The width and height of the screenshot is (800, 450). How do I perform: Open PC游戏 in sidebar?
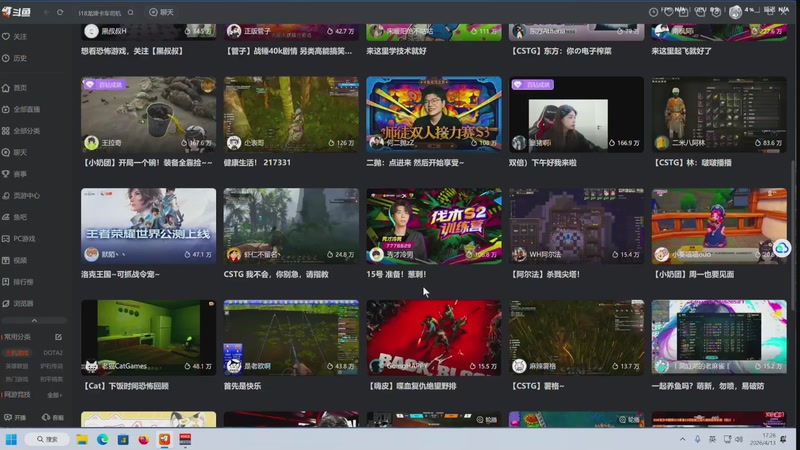[19, 238]
